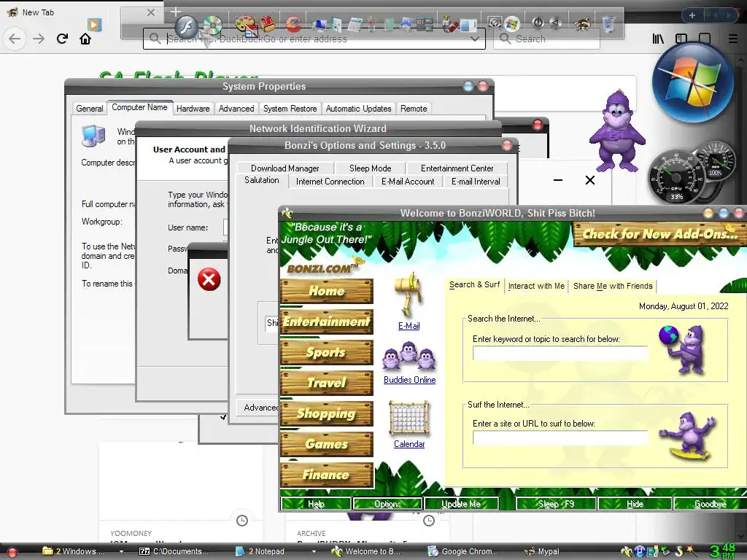The image size is (747, 560).
Task: Open the Recycle Bin dock icon
Action: coord(609,24)
